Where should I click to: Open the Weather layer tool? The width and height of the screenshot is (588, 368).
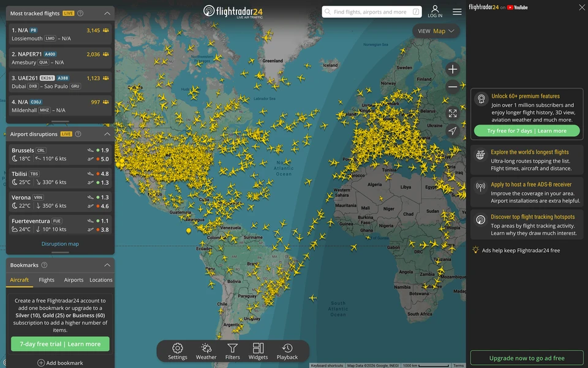(x=206, y=351)
